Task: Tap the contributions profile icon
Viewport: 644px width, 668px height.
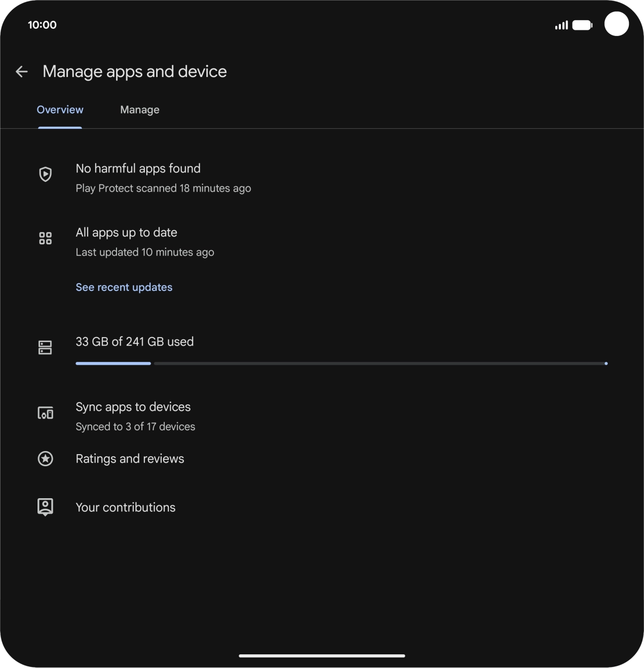Action: click(46, 507)
